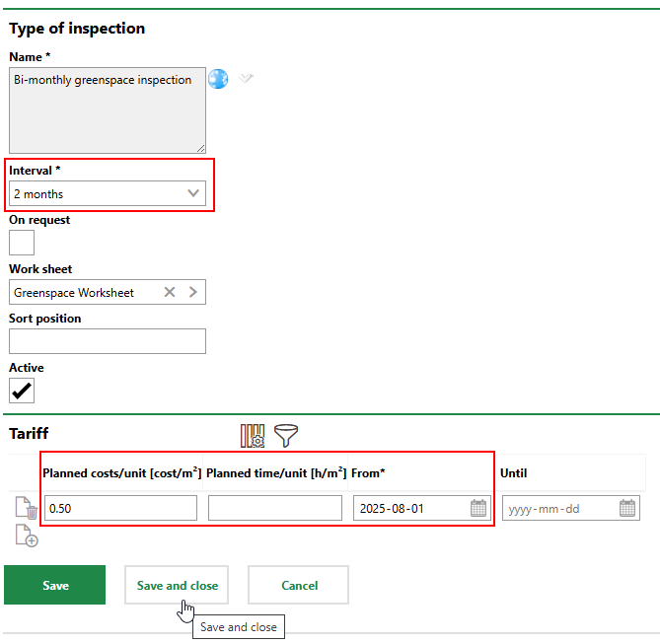The width and height of the screenshot is (660, 644).
Task: Open the Work sheet arrow chevron
Action: tap(193, 292)
